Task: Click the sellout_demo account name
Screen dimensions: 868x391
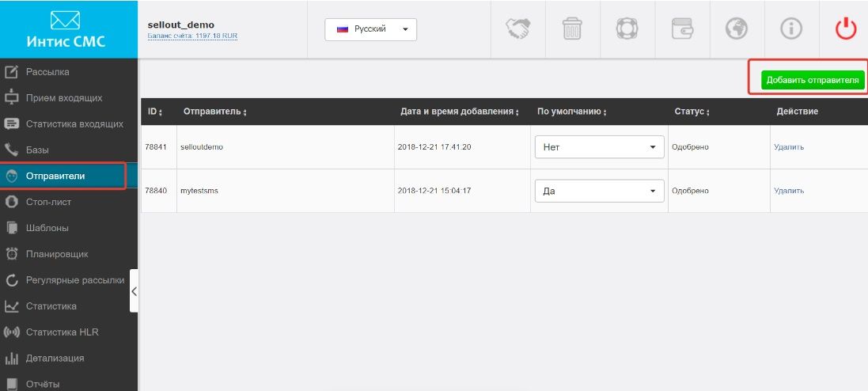Action: tap(181, 25)
